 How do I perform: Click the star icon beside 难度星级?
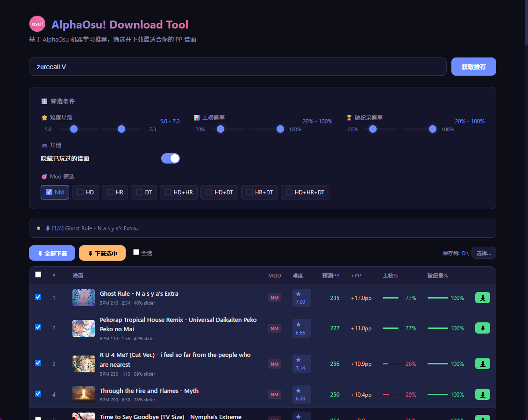coord(44,118)
